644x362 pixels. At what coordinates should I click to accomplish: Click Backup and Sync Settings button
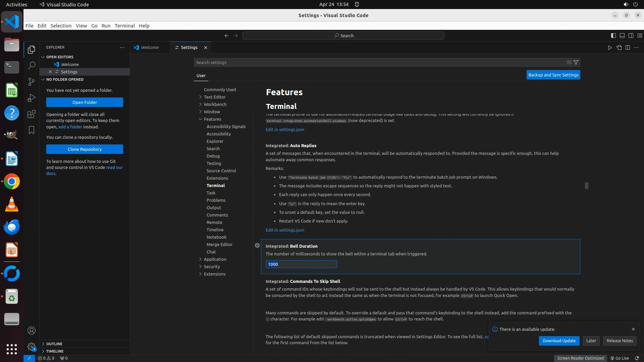coord(553,75)
